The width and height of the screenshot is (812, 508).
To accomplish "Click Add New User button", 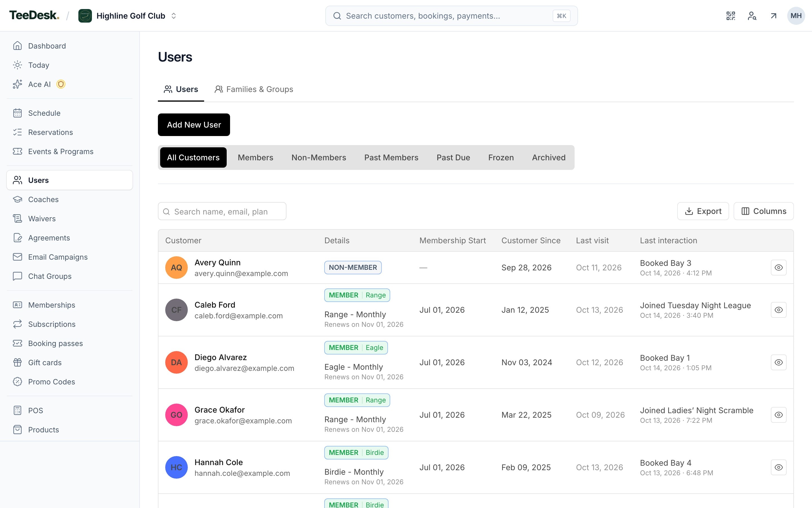I will 194,125.
